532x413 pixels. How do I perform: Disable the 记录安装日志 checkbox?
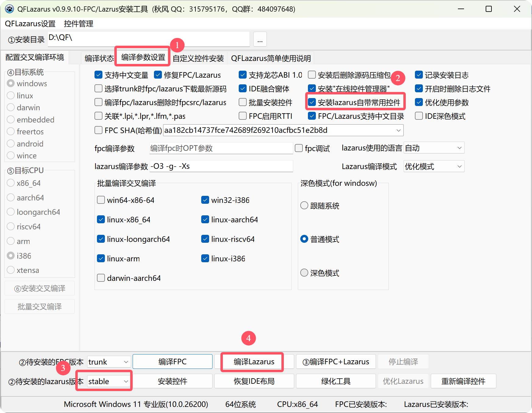click(419, 75)
